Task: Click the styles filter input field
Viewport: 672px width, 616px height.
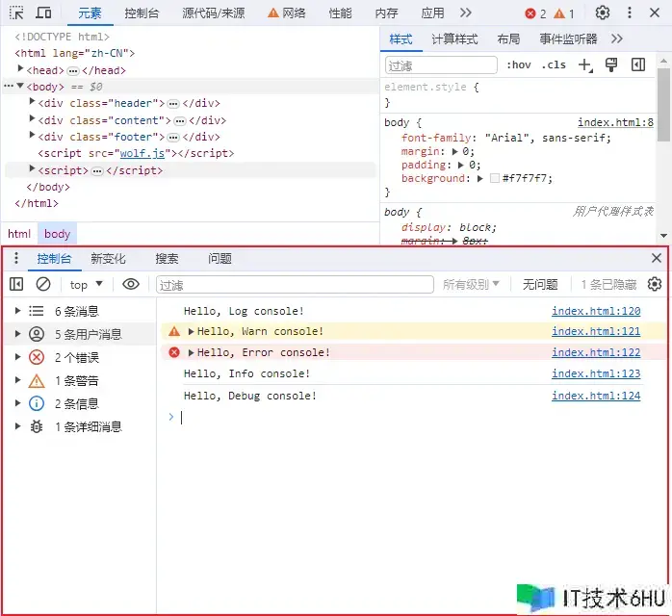Action: click(x=441, y=65)
